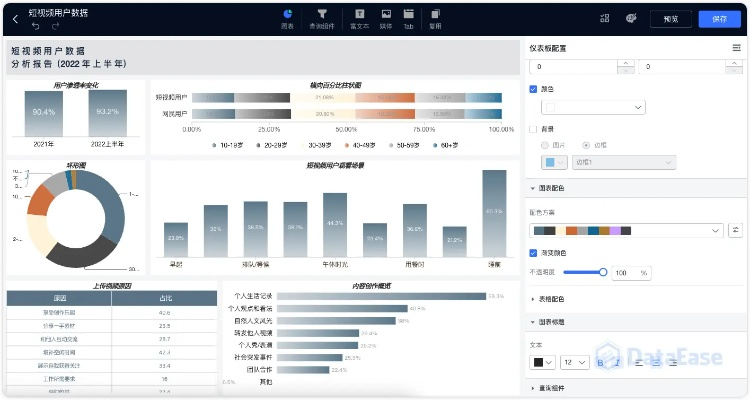Enable the 背景 checkbox
This screenshot has width=750, height=400.
[533, 128]
